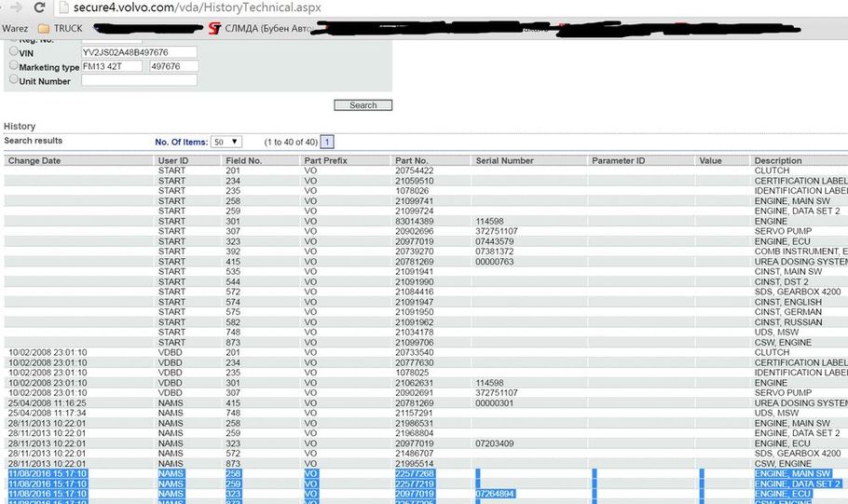848x504 pixels.
Task: Click serial number 00000763
Action: click(494, 262)
